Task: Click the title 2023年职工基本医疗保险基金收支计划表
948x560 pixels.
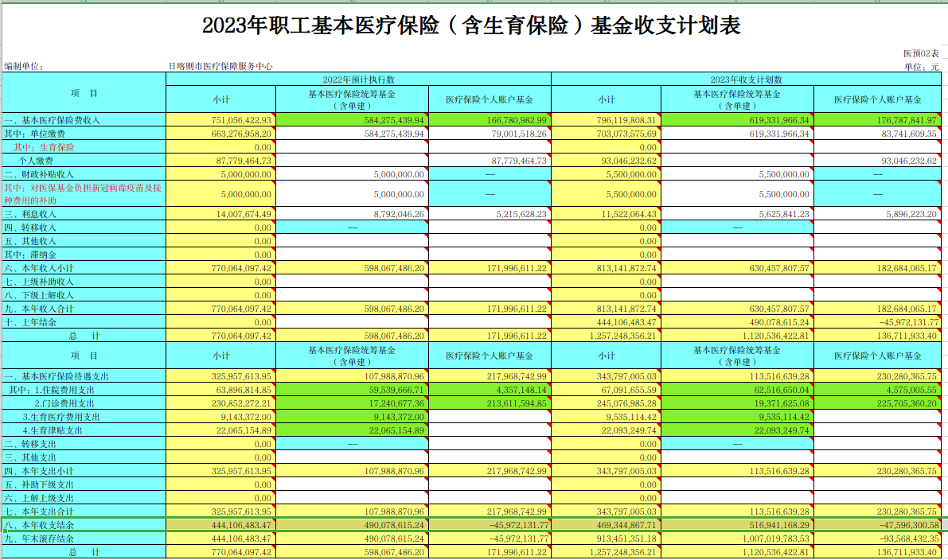Action: tap(471, 25)
